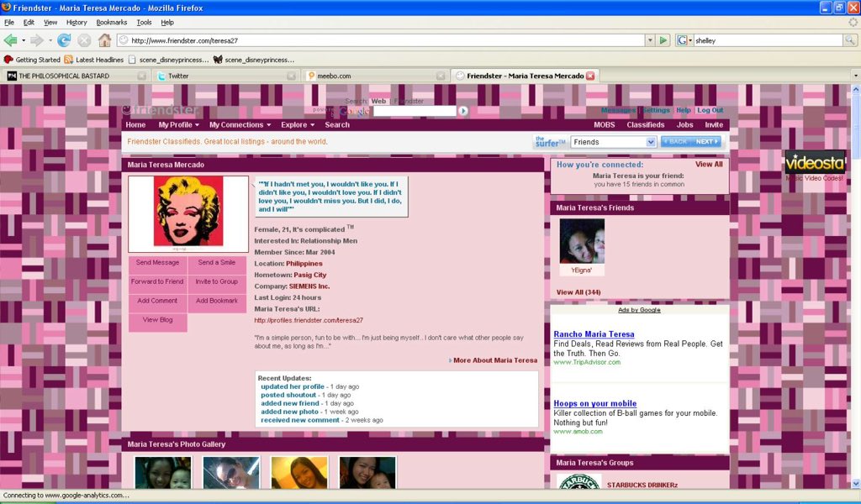Click the Getting Started bookmark icon
The image size is (861, 504).
pyautogui.click(x=8, y=59)
